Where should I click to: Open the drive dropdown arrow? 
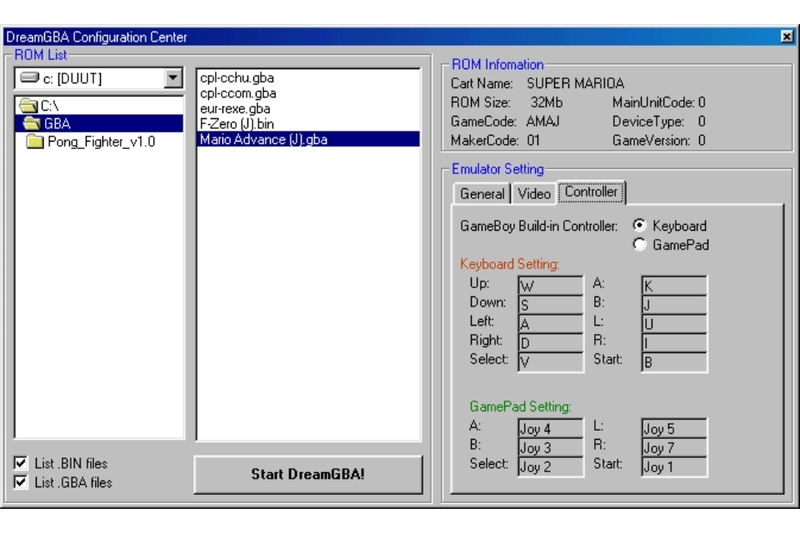(173, 78)
